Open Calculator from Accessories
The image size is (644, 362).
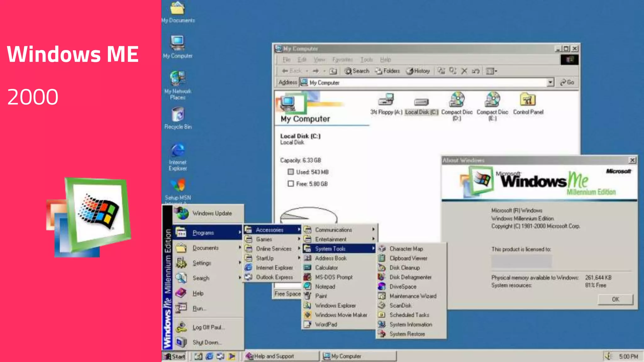pos(339,268)
